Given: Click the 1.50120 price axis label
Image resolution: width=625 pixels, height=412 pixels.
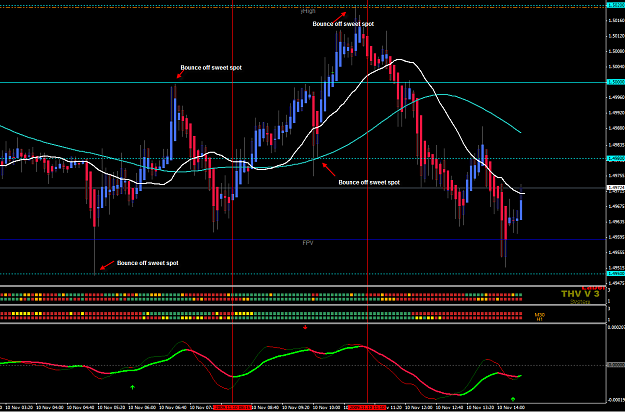Looking at the screenshot, I should tap(616, 36).
